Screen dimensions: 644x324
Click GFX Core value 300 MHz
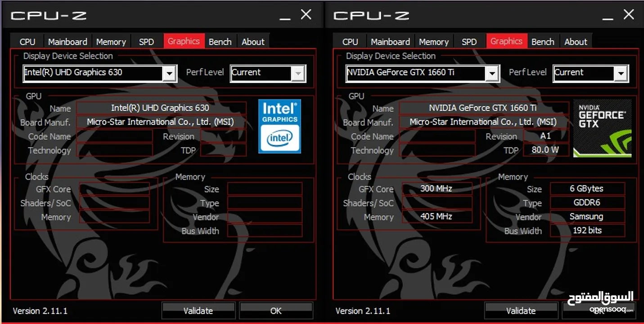[x=437, y=189]
